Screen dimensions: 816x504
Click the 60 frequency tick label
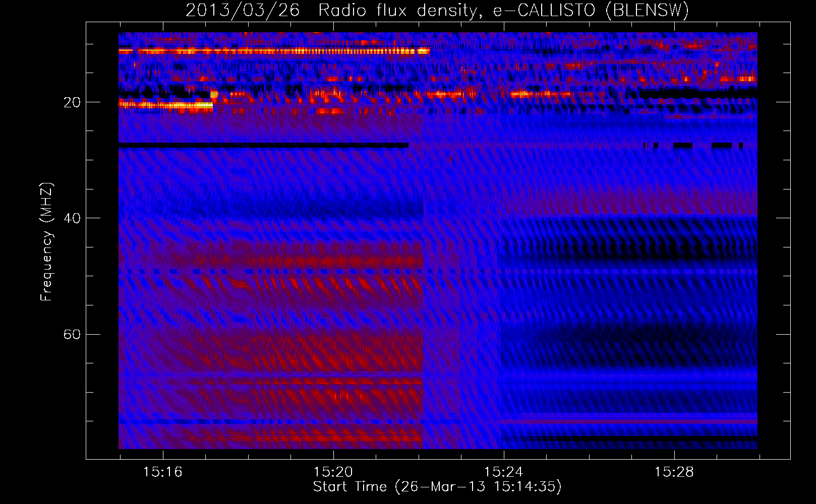coord(72,335)
